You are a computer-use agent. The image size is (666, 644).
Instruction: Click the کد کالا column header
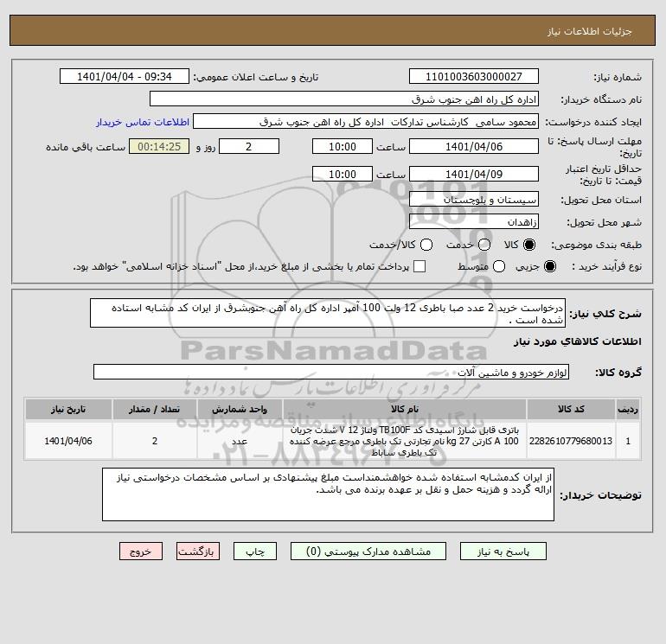coord(571,409)
